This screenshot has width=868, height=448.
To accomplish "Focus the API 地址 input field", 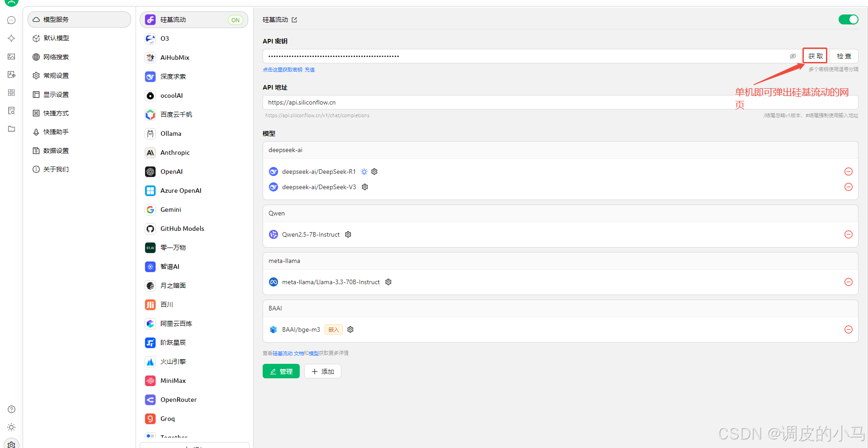I will pyautogui.click(x=560, y=102).
